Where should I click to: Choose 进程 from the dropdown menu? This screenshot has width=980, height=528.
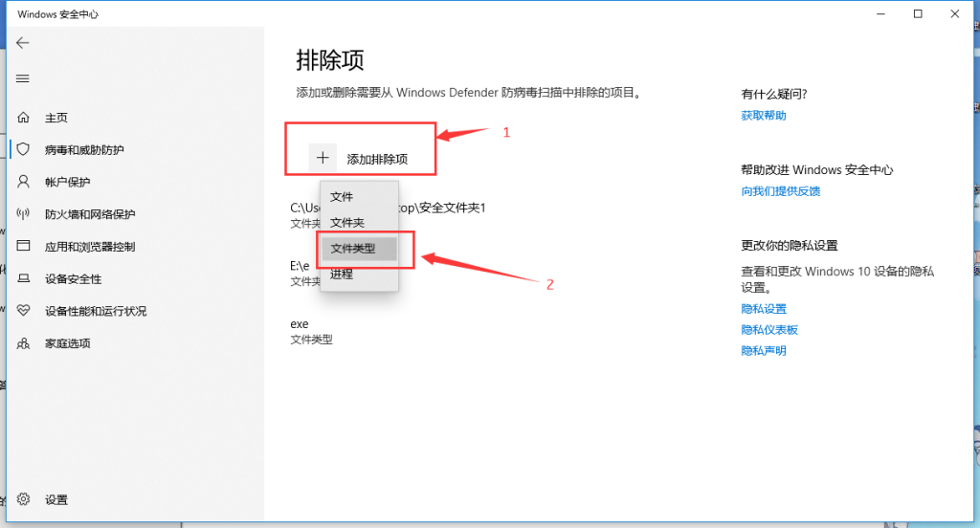(360, 275)
